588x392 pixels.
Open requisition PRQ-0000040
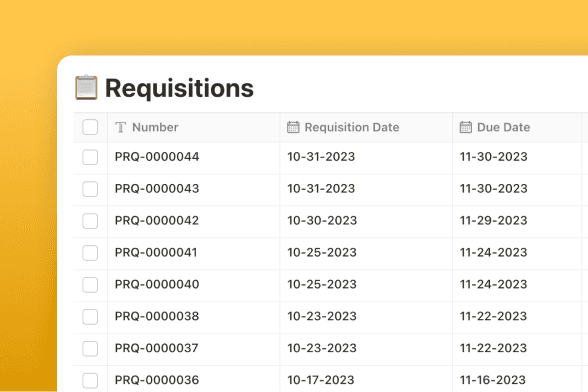click(x=157, y=284)
